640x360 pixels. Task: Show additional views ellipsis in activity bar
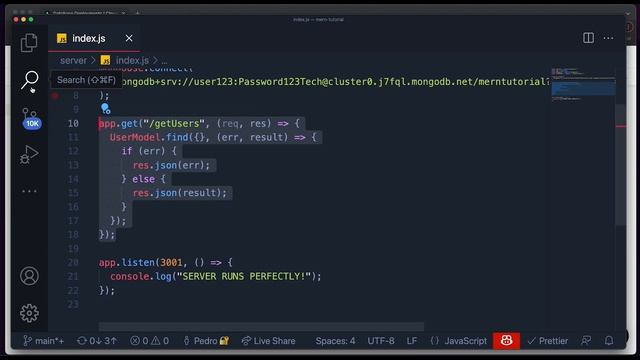(29, 191)
